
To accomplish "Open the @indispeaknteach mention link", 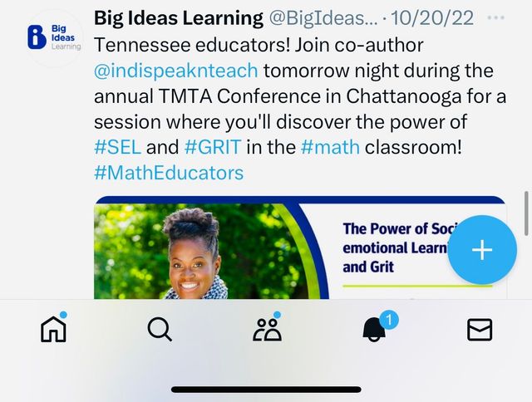I will click(x=175, y=71).
